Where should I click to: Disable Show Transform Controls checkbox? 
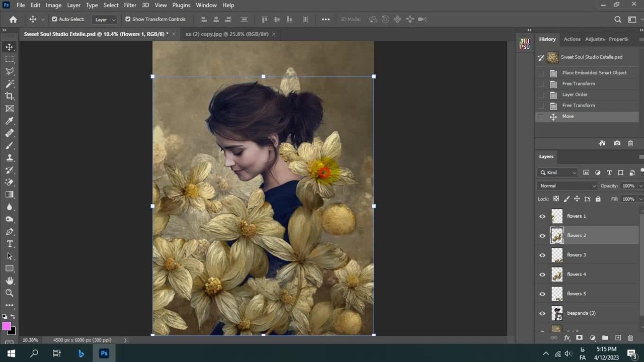click(128, 19)
